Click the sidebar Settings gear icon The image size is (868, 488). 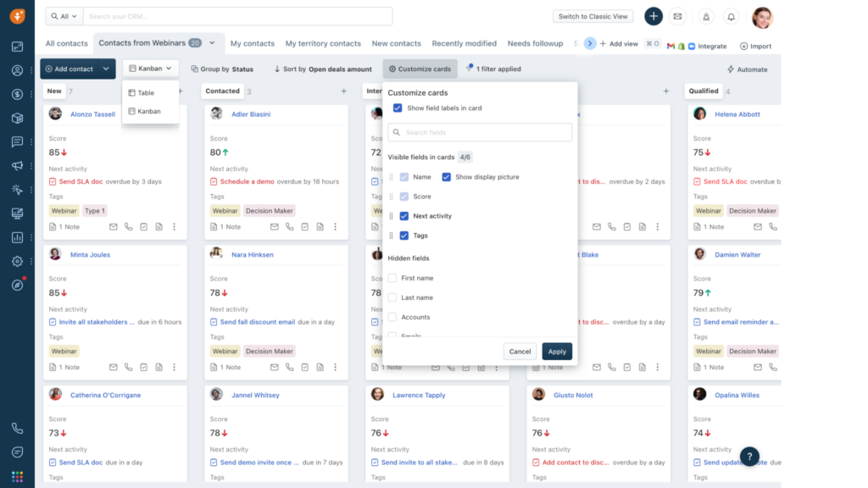tap(17, 261)
